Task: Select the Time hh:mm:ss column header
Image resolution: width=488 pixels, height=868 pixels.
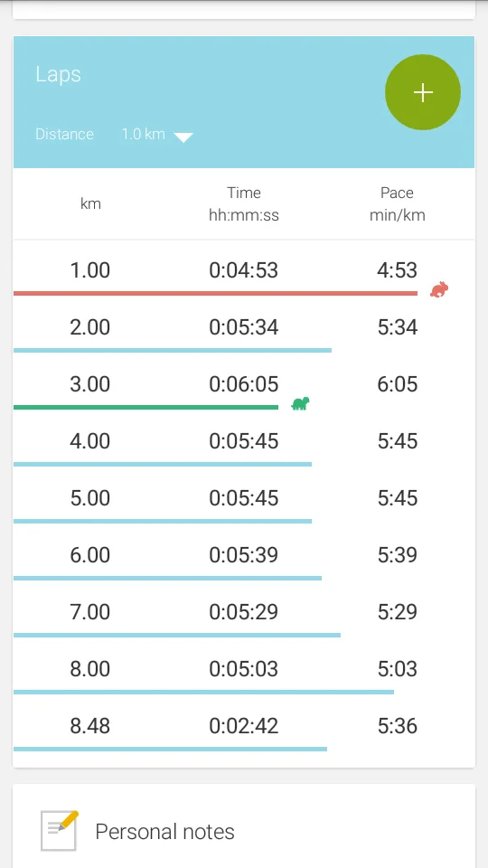Action: pos(243,203)
